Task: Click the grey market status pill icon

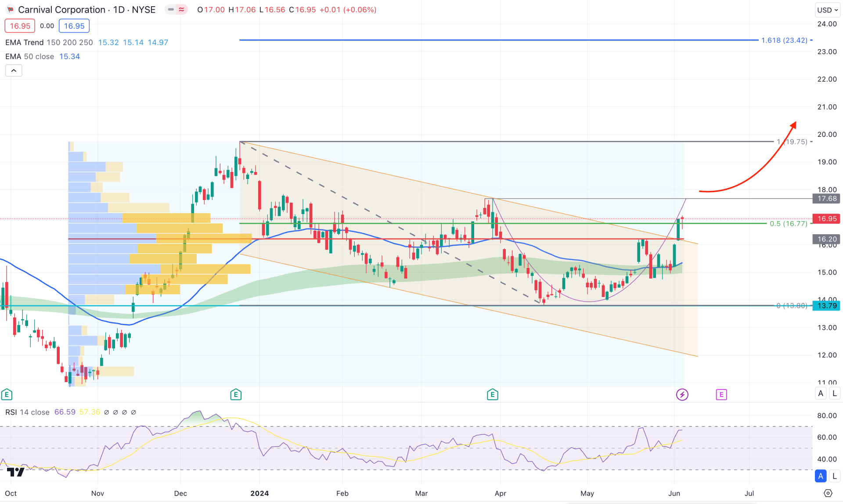Action: click(171, 10)
